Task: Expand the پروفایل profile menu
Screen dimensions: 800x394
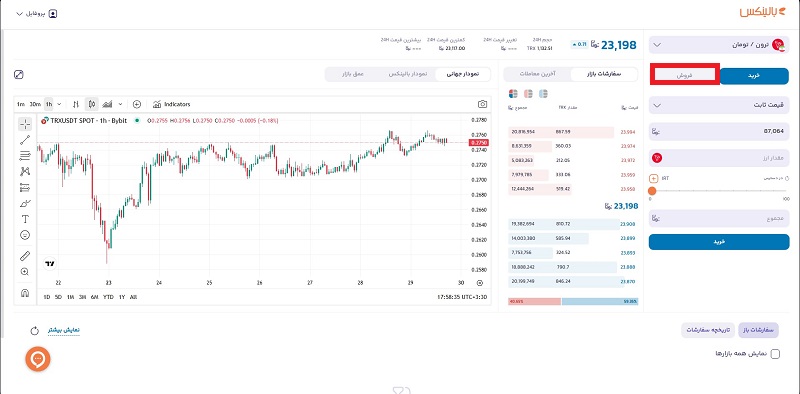Action: coord(37,14)
